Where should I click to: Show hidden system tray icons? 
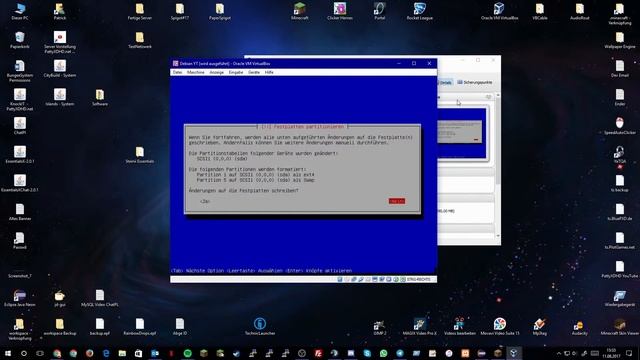(559, 353)
